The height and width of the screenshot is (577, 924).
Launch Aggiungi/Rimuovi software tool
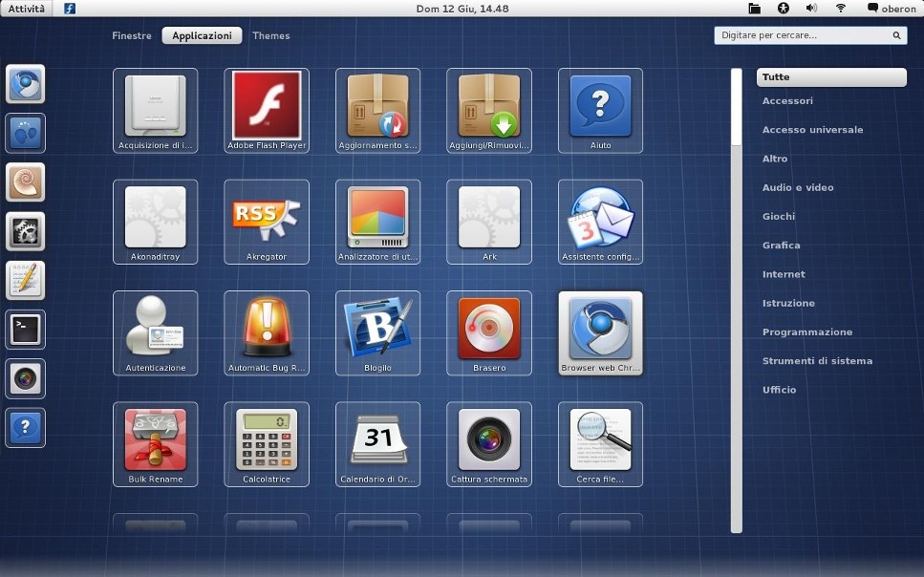point(489,111)
